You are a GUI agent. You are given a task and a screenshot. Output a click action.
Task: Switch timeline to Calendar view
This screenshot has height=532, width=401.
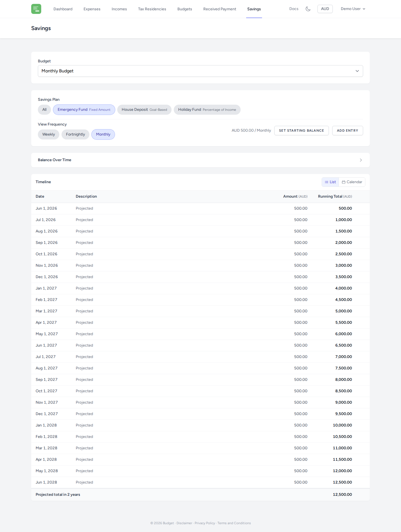[352, 182]
